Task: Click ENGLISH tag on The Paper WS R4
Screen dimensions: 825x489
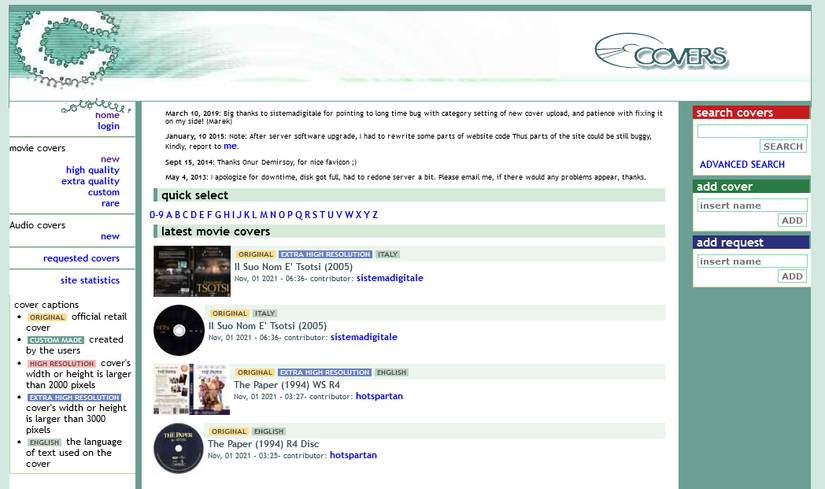Action: pyautogui.click(x=392, y=372)
